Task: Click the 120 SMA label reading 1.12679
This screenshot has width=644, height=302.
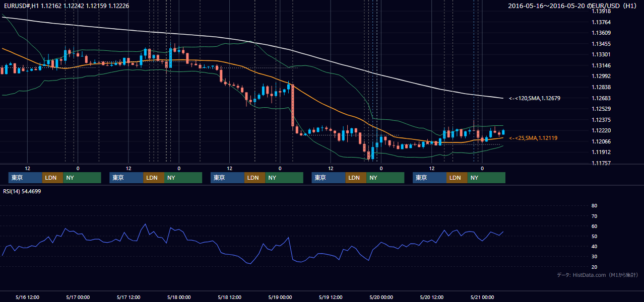Action: (x=534, y=99)
